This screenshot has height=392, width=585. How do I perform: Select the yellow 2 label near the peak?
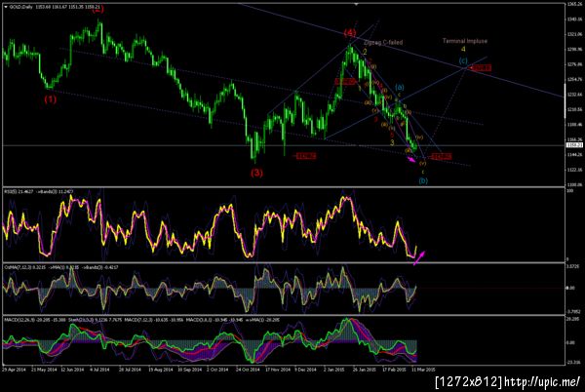coord(366,52)
